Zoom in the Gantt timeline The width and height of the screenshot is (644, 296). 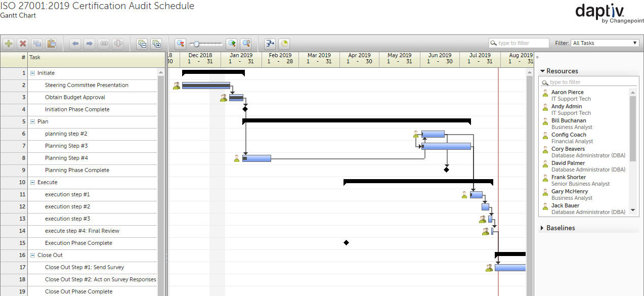click(232, 44)
